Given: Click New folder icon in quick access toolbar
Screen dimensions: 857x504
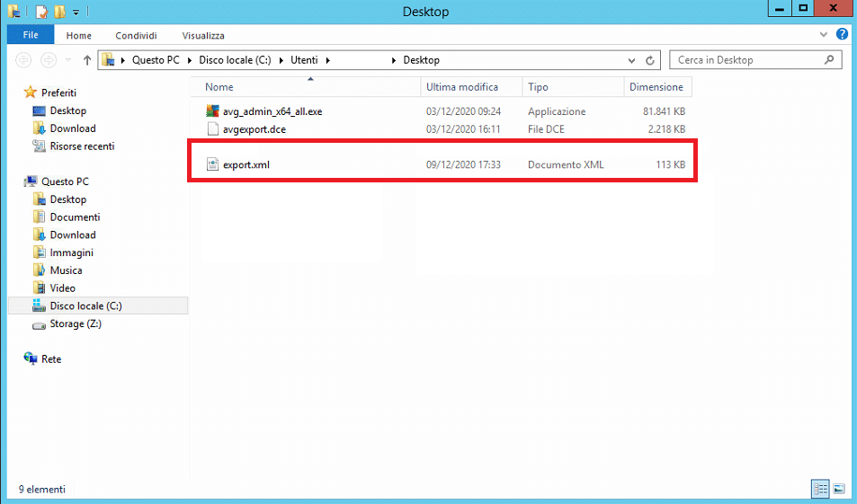Looking at the screenshot, I should point(59,12).
